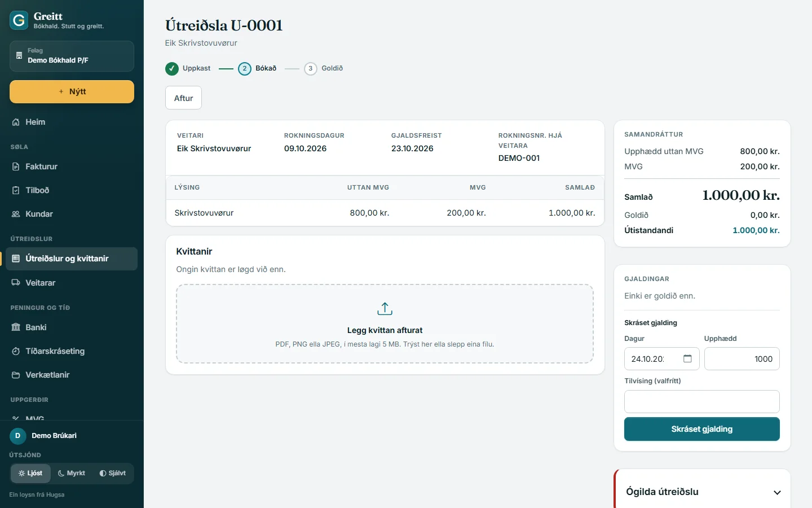Go to Tilboð in the sidebar
Screen dimensions: 812x508
tap(72, 190)
